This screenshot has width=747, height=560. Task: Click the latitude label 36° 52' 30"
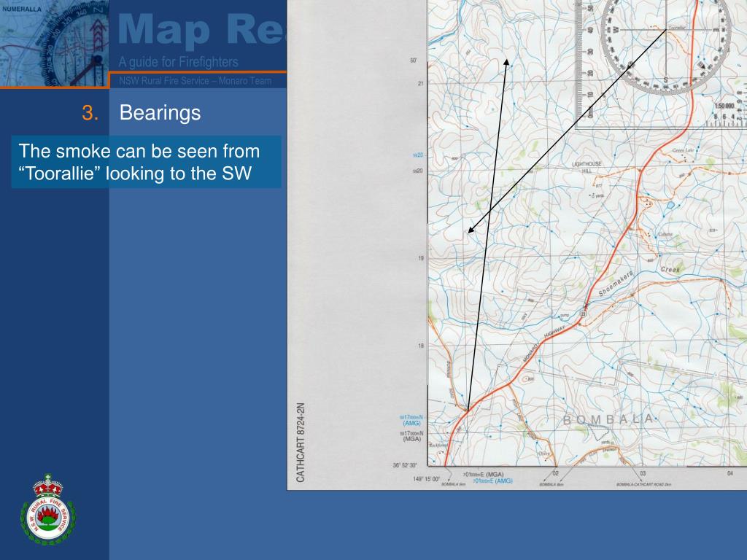(405, 465)
